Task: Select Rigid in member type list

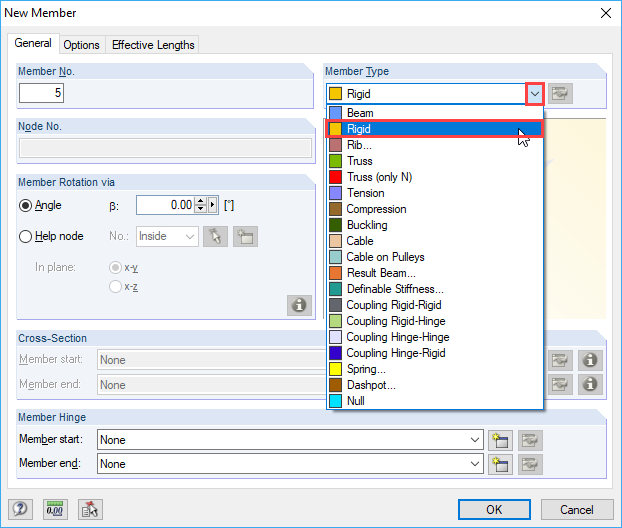Action: point(435,129)
